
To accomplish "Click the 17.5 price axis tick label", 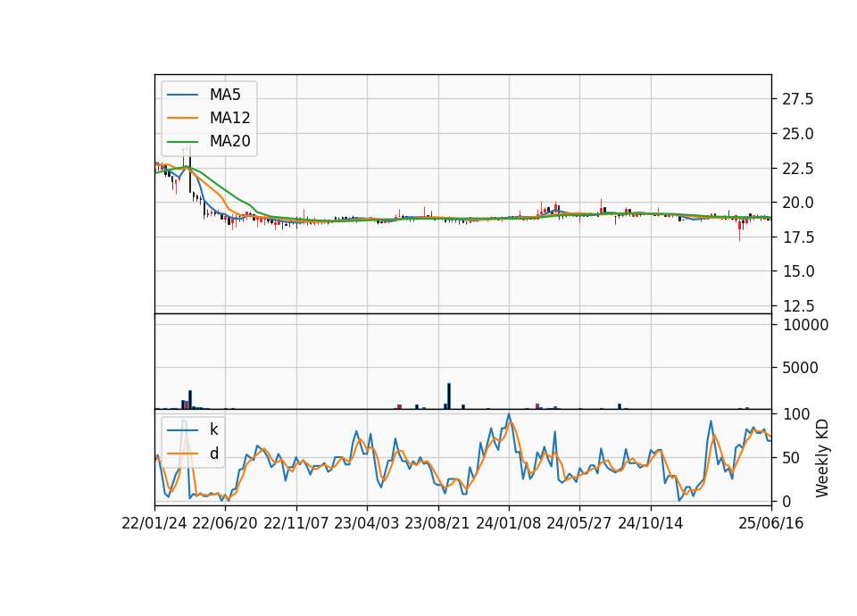I will pyautogui.click(x=798, y=237).
